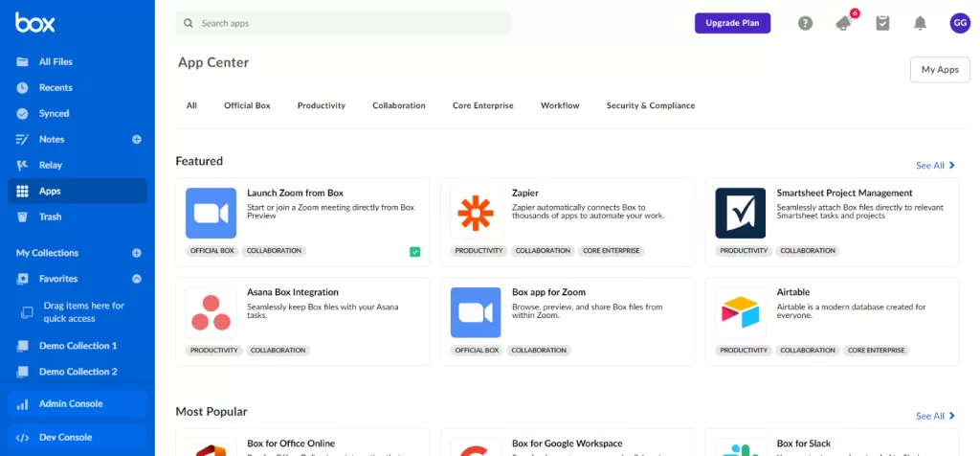Click the Box app for Zoom icon
The image size is (980, 456).
[x=476, y=312]
